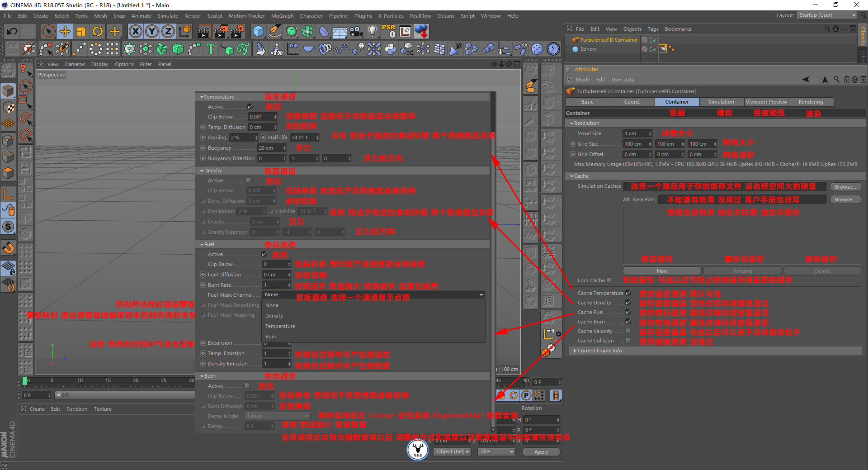The height and width of the screenshot is (470, 868).
Task: Switch to the Simulation tab
Action: (x=721, y=102)
